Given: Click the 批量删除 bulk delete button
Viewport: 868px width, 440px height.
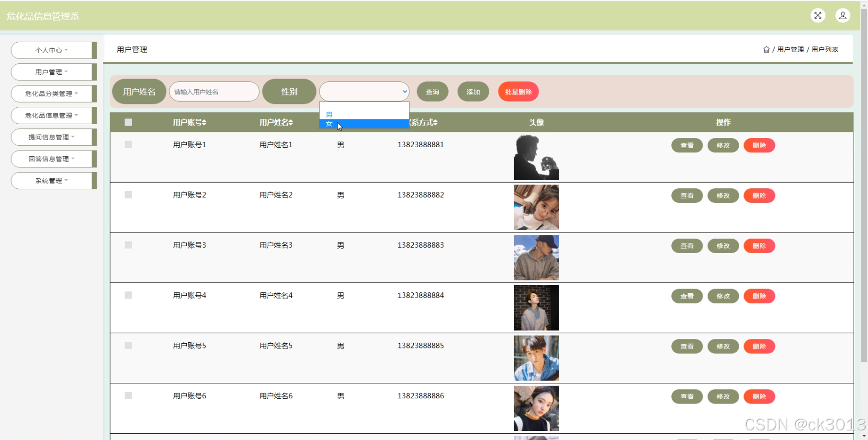Looking at the screenshot, I should pos(519,92).
